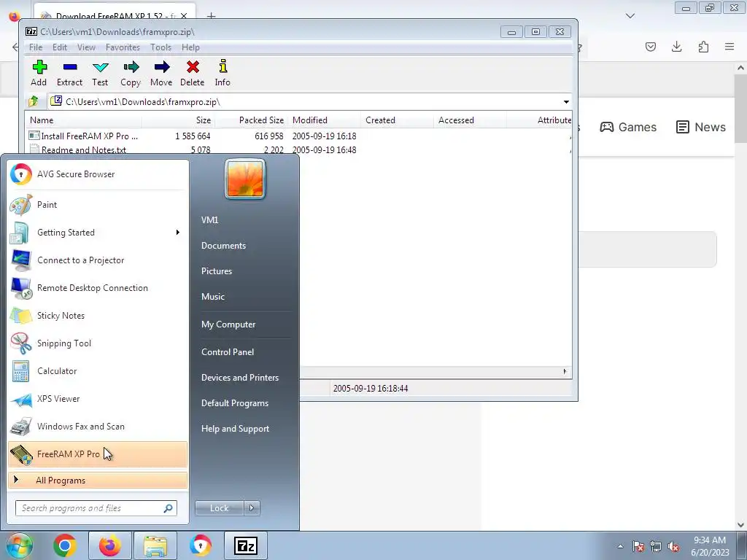Open Google Chrome from the taskbar

(65, 545)
